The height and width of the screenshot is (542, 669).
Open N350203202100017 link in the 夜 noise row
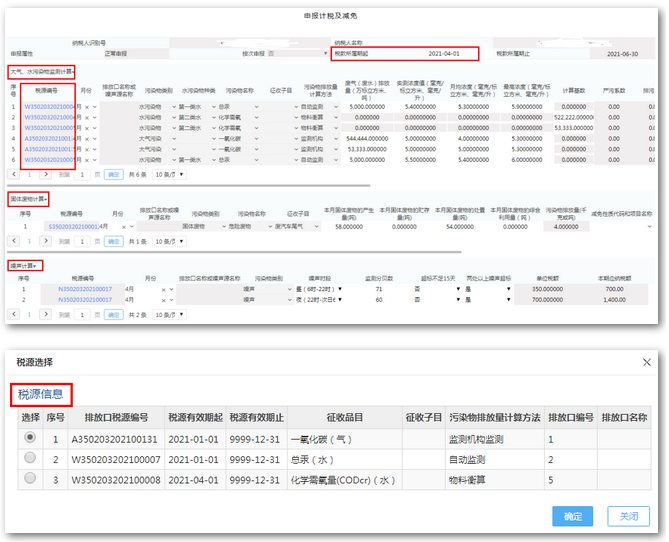[85, 300]
